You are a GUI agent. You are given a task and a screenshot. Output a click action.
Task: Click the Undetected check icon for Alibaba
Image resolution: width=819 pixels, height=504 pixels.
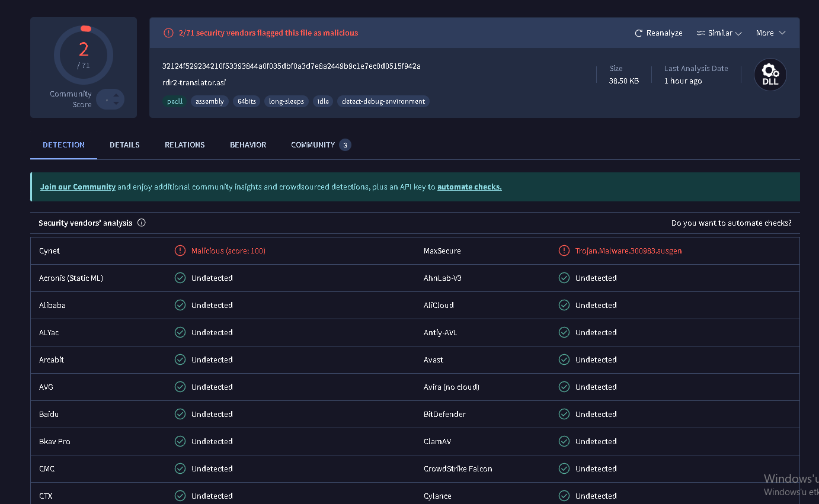pos(180,305)
